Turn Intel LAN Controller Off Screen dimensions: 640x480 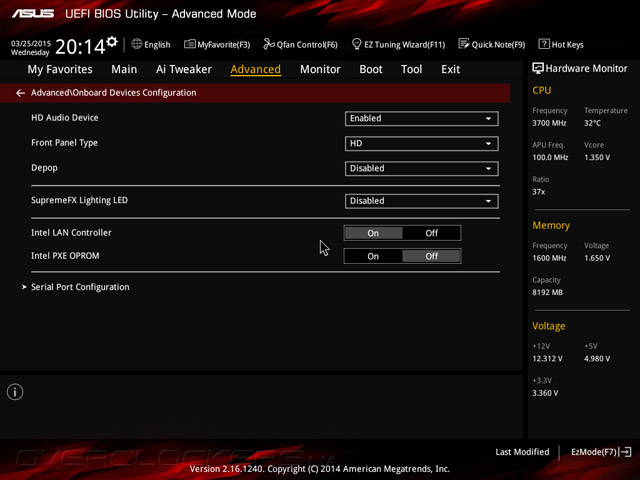pyautogui.click(x=431, y=233)
